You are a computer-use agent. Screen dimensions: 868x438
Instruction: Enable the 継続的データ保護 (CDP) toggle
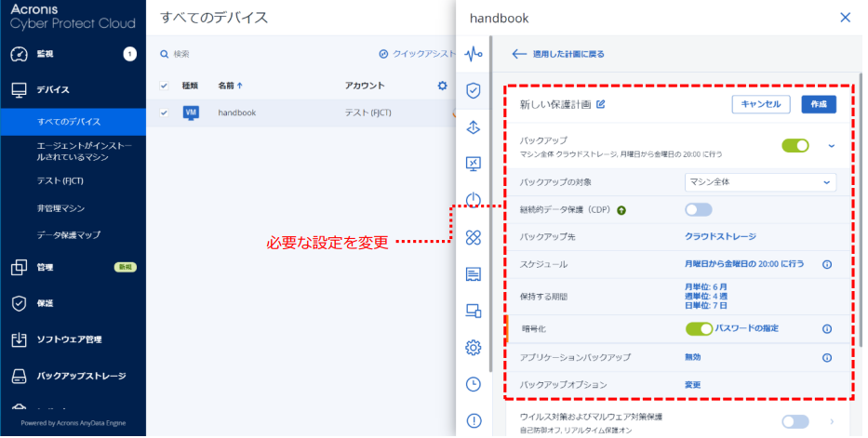699,209
